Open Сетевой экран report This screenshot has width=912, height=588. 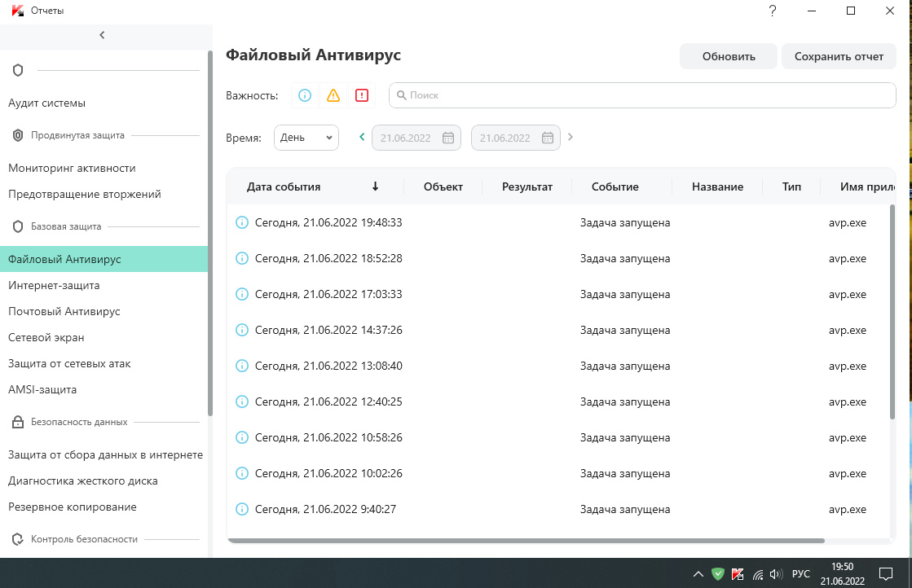[x=46, y=338]
